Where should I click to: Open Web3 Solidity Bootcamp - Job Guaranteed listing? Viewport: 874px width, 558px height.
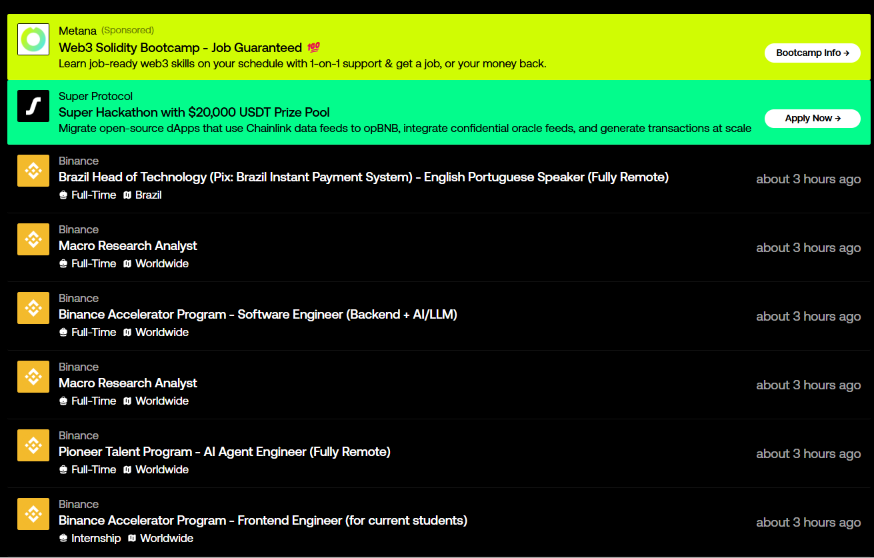(x=180, y=48)
